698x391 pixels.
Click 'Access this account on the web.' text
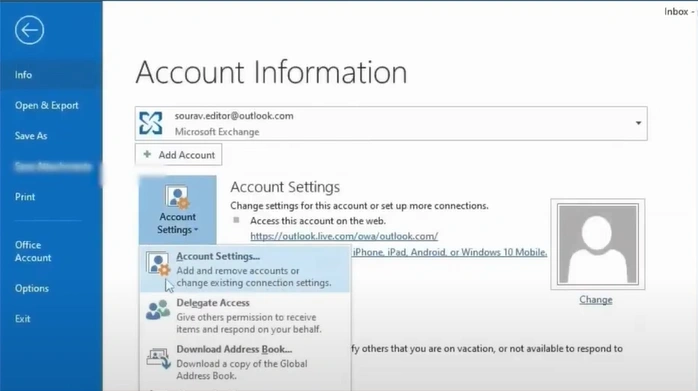[318, 221]
